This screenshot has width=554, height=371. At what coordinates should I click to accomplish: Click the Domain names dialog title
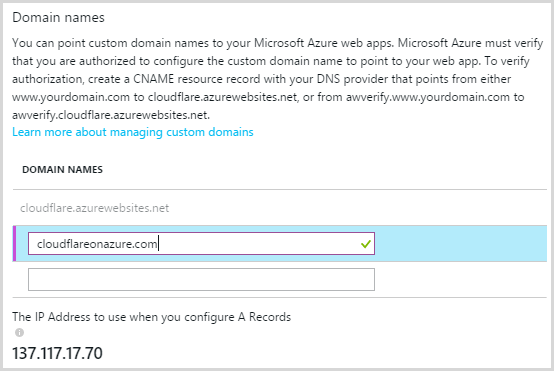[58, 17]
